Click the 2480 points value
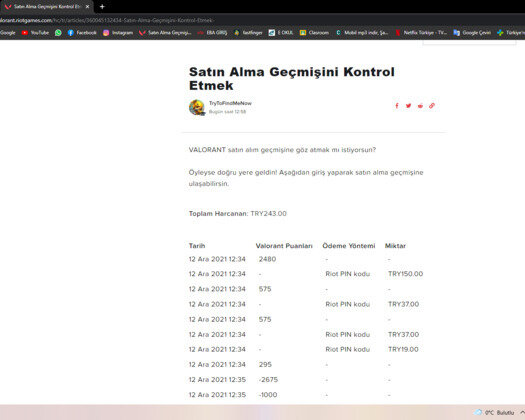This screenshot has height=420, width=525. [x=267, y=259]
